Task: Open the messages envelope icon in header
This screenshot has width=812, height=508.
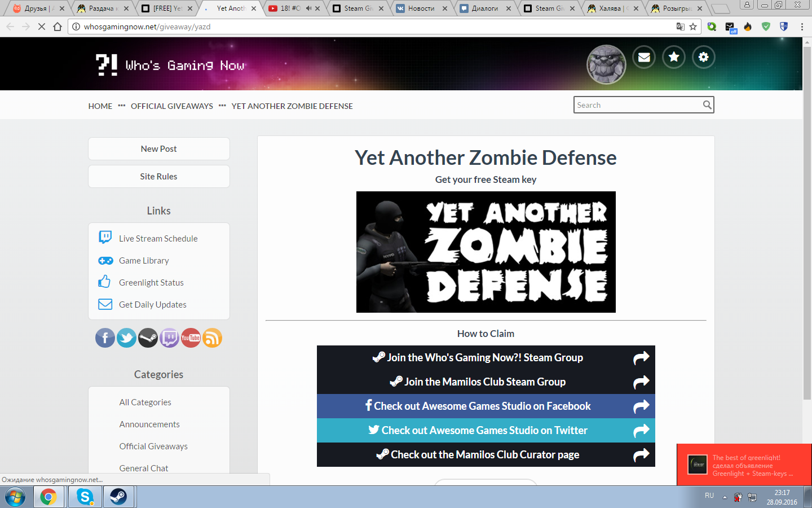Action: click(644, 57)
